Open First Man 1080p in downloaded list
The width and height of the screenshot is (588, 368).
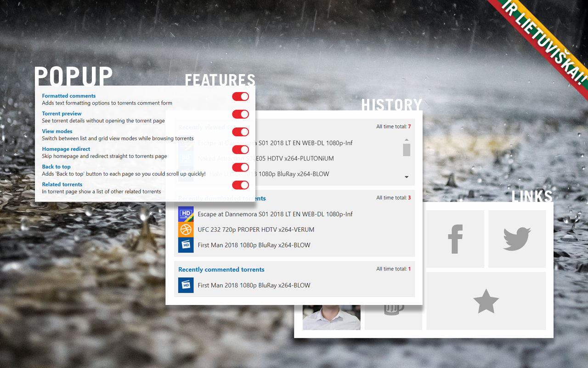254,245
